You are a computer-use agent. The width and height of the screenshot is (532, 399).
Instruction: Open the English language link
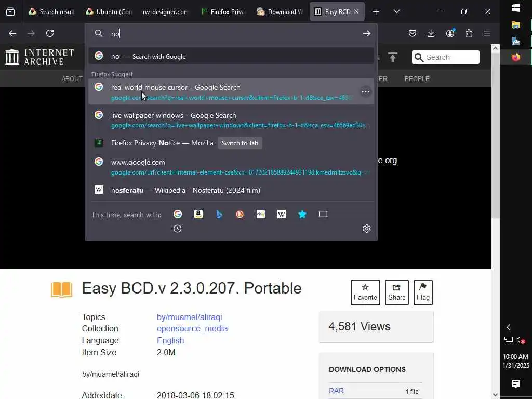pyautogui.click(x=170, y=340)
